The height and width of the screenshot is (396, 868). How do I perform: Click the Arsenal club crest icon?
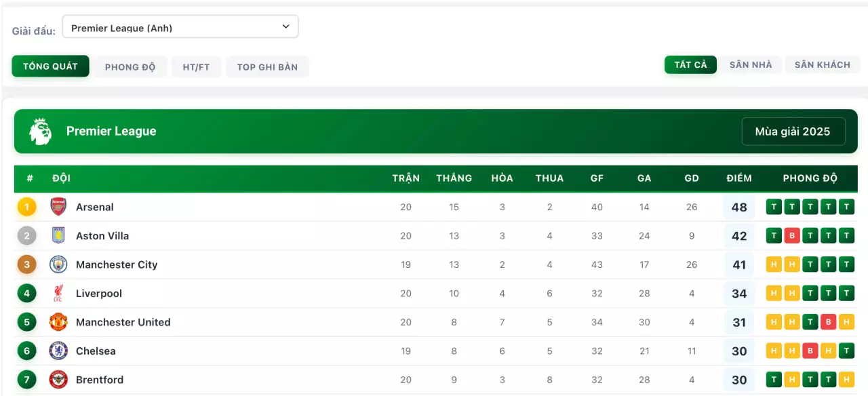coord(59,207)
